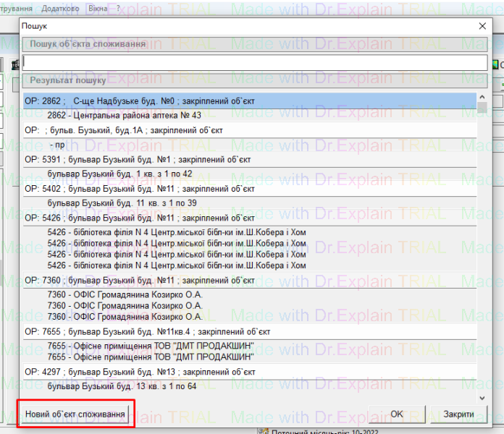
Task: Select first 'Офісне приміщення ТОВ ДМТ ПРОДАКШИН' entry
Action: (151, 346)
